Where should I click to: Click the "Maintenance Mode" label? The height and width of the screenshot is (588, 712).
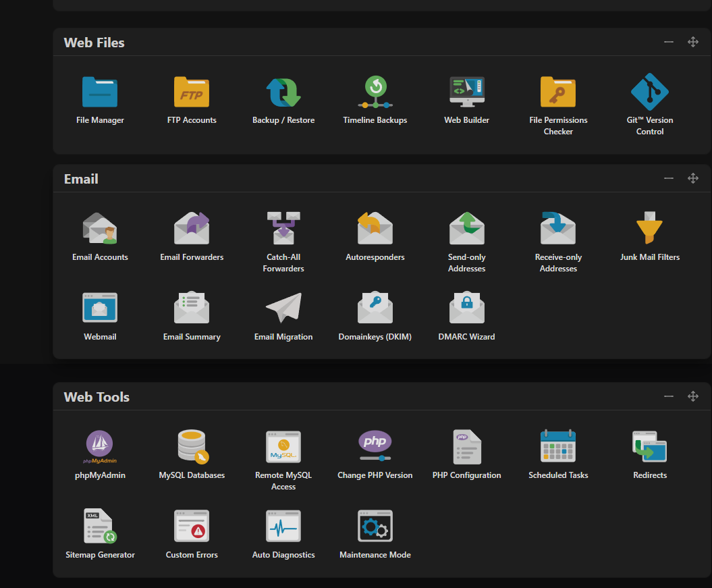click(375, 555)
